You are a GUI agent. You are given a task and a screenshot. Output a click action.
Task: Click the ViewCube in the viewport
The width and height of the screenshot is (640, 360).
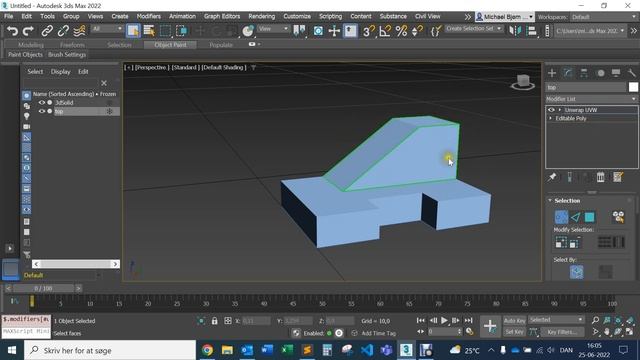click(522, 82)
